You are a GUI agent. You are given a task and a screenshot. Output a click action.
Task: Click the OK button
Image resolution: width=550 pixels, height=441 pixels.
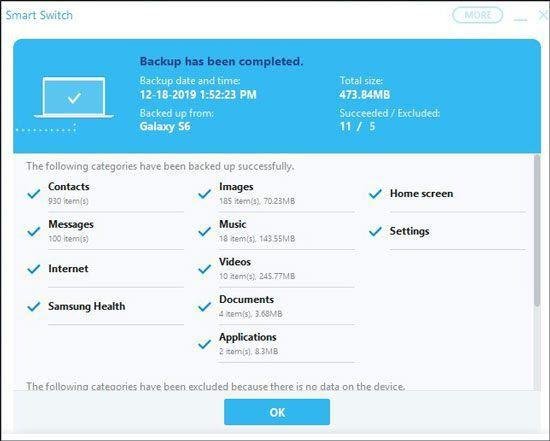(277, 412)
